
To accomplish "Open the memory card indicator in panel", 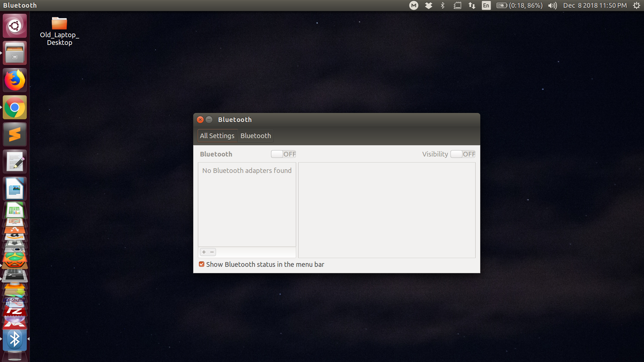I will 458,5.
